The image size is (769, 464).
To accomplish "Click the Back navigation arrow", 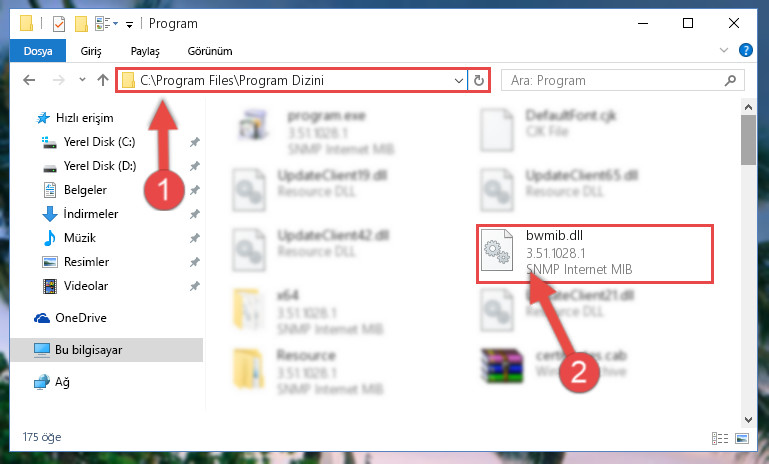I will 29,80.
